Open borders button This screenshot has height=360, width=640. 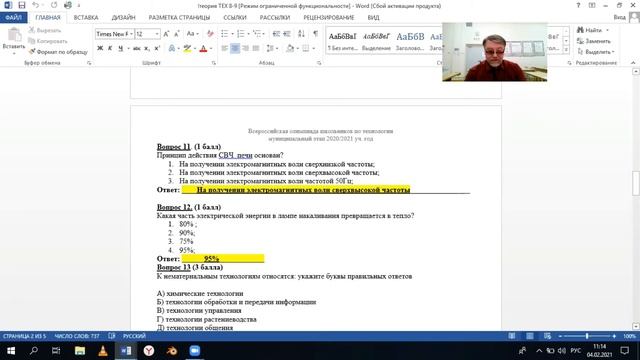pyautogui.click(x=306, y=48)
